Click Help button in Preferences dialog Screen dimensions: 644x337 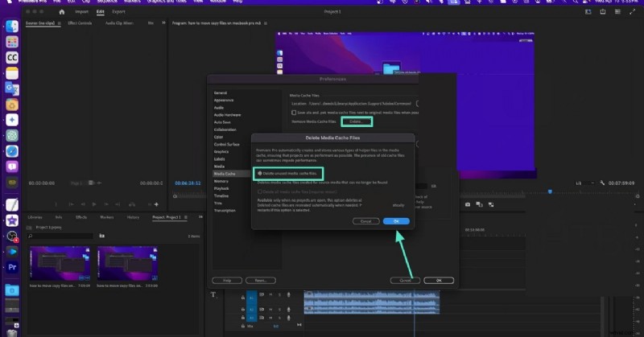[x=227, y=281]
